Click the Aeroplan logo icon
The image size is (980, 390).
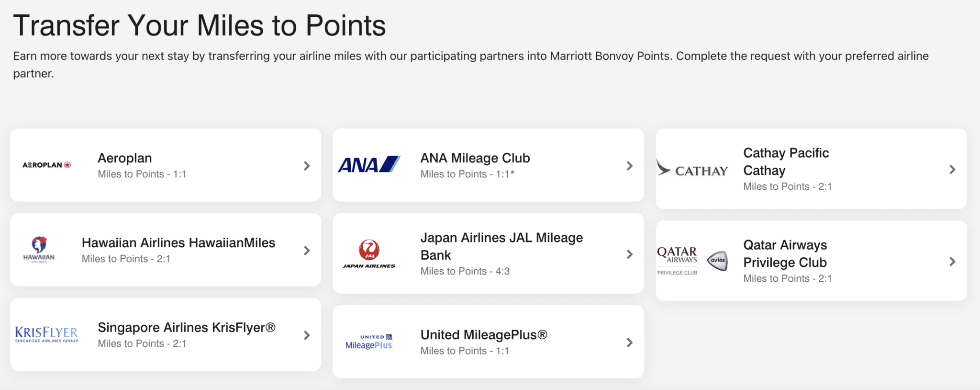click(46, 165)
